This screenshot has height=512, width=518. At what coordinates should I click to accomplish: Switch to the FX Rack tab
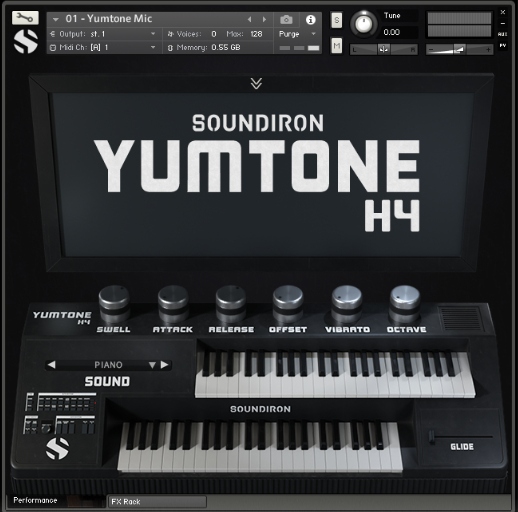pos(157,501)
